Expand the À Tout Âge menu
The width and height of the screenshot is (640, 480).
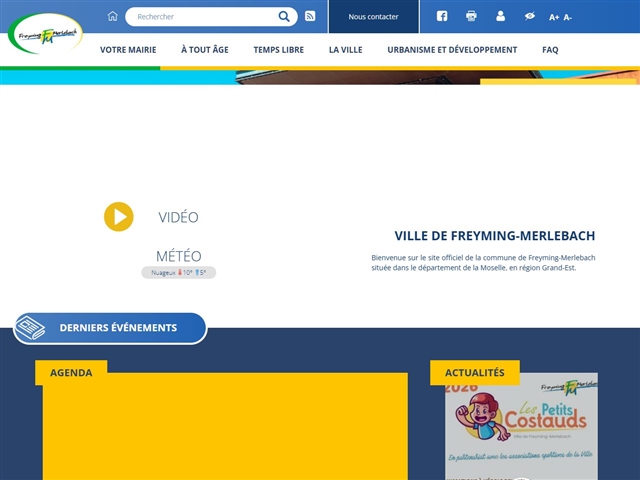coord(205,49)
